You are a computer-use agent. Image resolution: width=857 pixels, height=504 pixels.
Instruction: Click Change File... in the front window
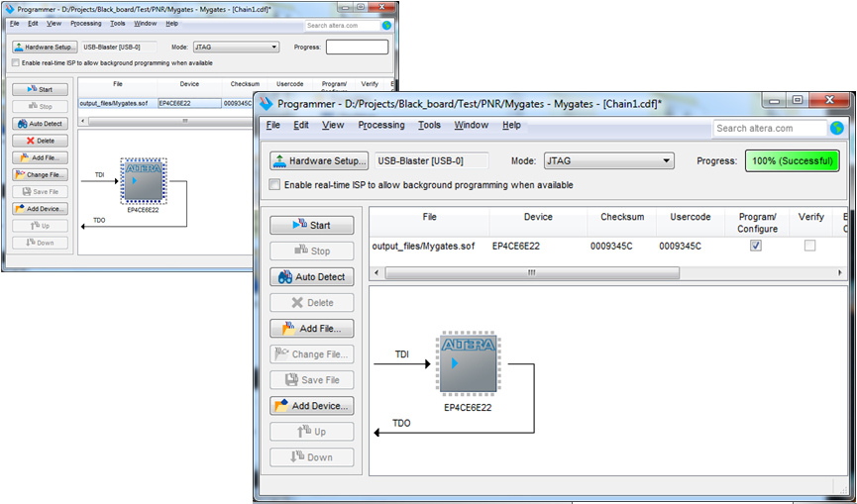coord(311,353)
